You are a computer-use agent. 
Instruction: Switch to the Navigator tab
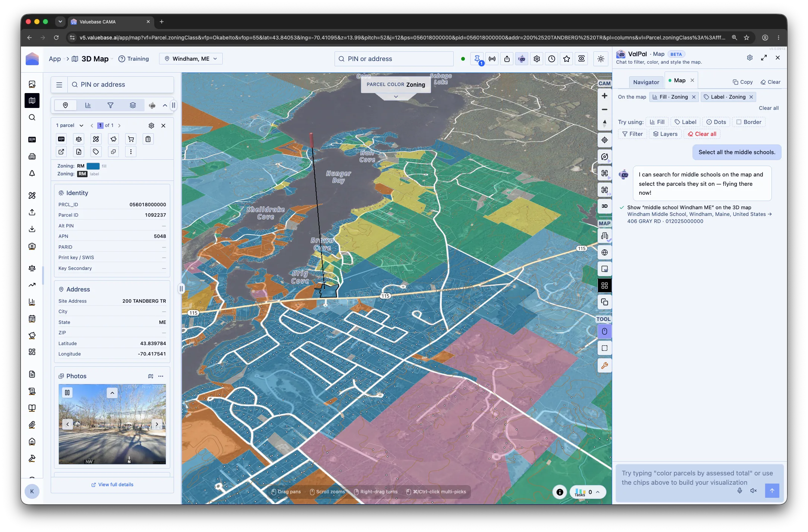pos(646,82)
